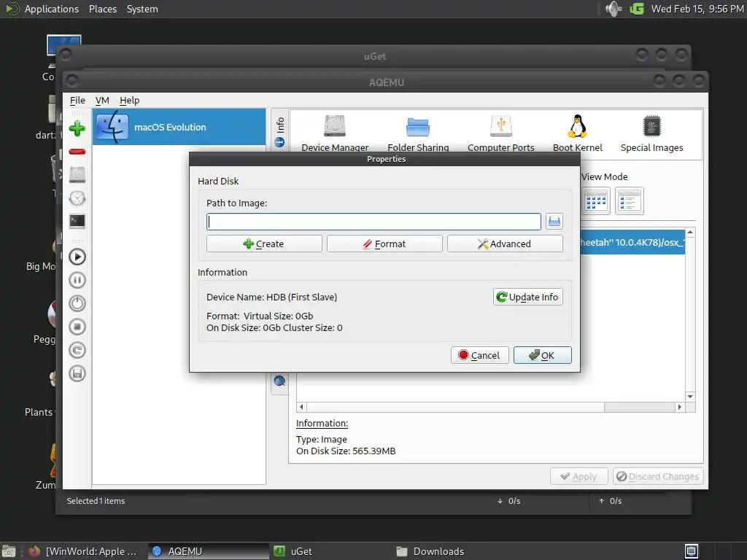Open the Help menu
The image size is (747, 560).
click(x=130, y=101)
